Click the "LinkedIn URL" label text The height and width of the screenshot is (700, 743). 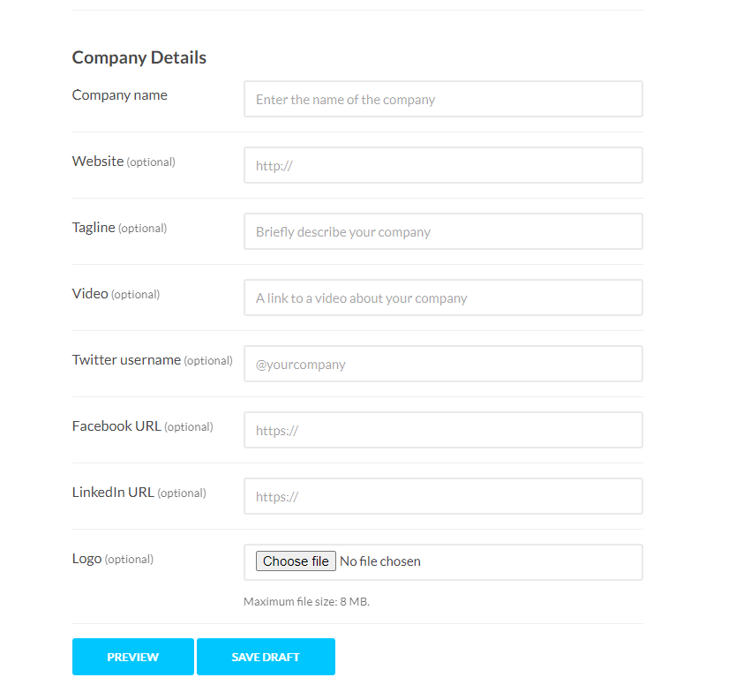coord(113,493)
